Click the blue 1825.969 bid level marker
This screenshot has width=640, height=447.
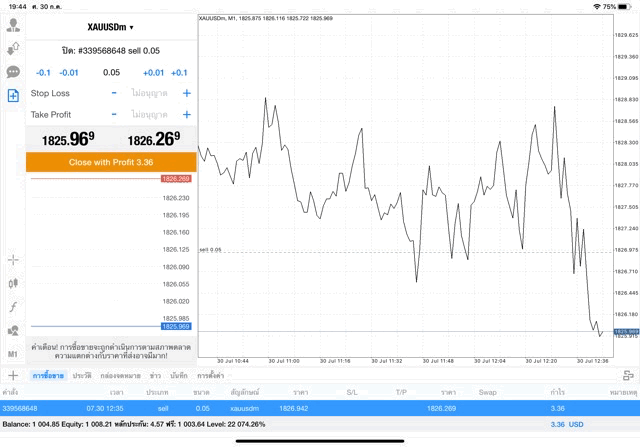[176, 327]
